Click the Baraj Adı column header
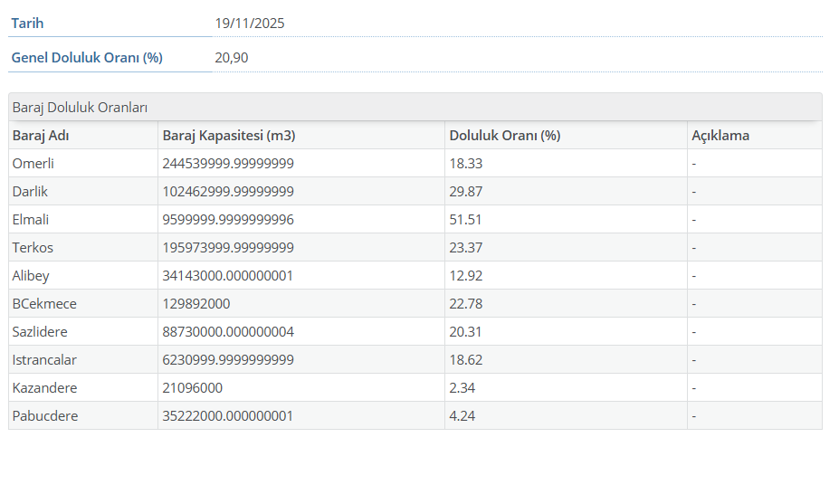 point(41,136)
